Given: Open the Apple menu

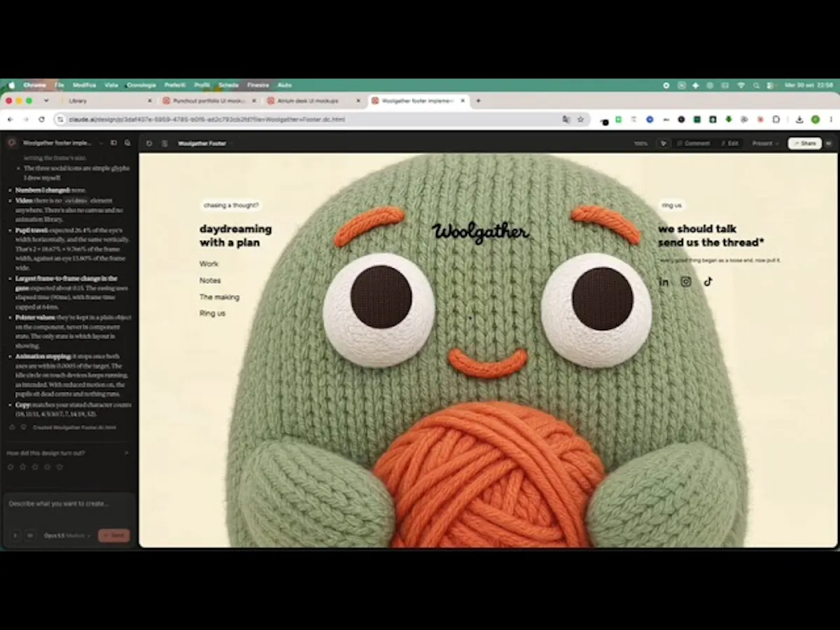Looking at the screenshot, I should pos(11,85).
